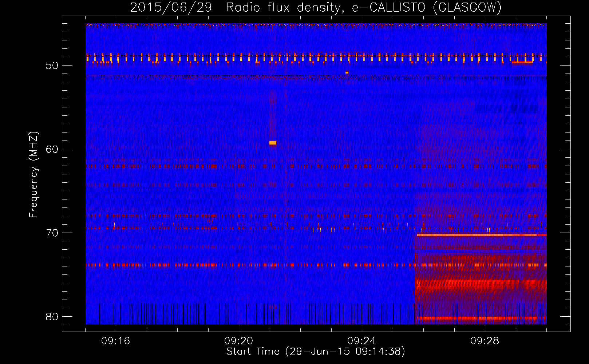589x364 pixels.
Task: Click the bright red band at 80 MHz
Action: (482, 318)
